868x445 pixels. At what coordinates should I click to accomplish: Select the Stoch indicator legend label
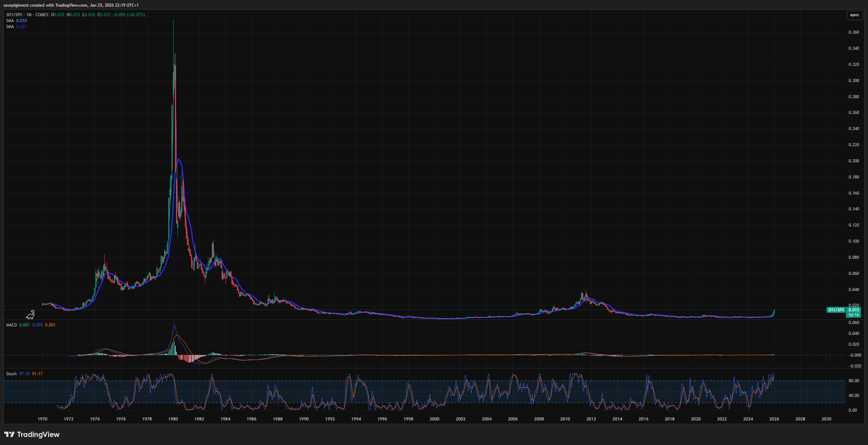pyautogui.click(x=11, y=374)
